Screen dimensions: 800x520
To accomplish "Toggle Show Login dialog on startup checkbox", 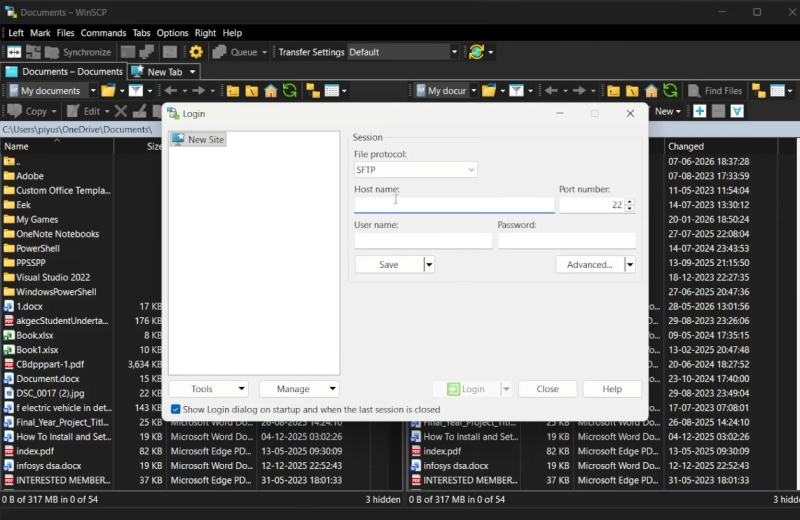I will coord(176,409).
